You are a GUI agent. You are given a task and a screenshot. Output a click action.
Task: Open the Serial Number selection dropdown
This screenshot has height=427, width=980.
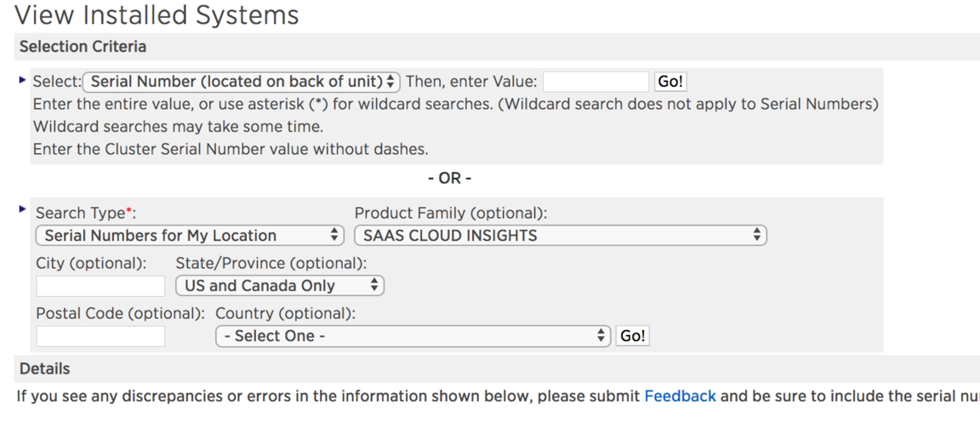point(242,82)
